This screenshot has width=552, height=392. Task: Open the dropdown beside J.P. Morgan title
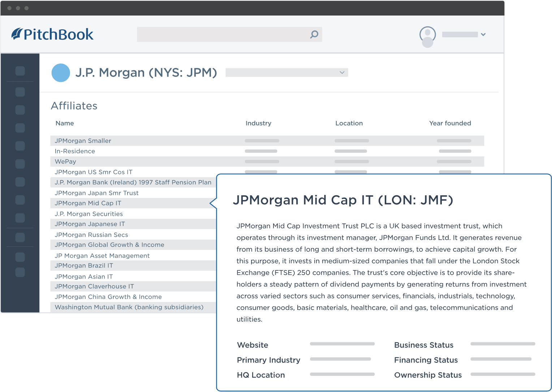click(286, 73)
